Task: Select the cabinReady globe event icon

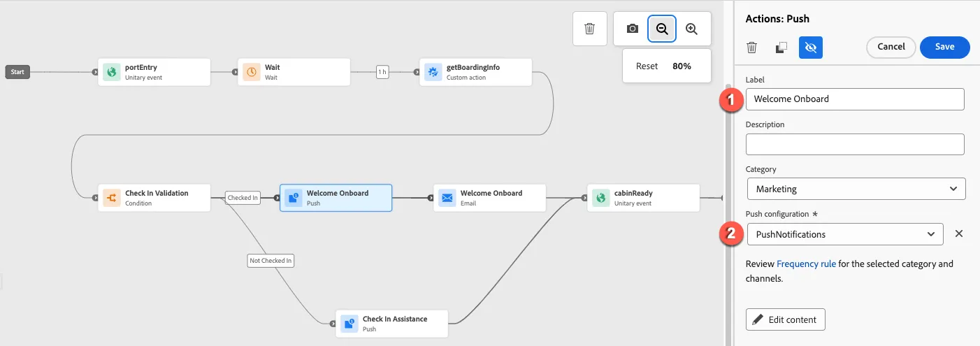Action: coord(600,198)
